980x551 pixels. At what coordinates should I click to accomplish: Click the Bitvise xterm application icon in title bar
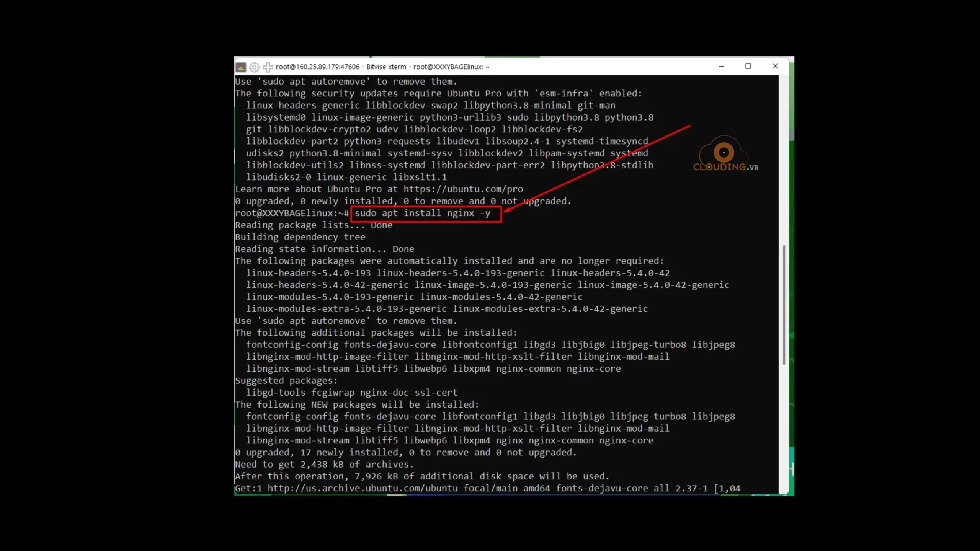click(241, 67)
